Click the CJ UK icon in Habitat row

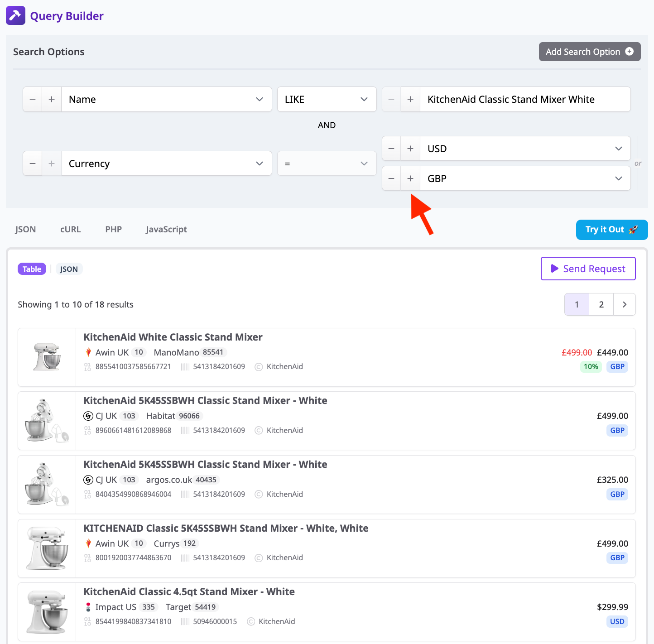click(88, 416)
